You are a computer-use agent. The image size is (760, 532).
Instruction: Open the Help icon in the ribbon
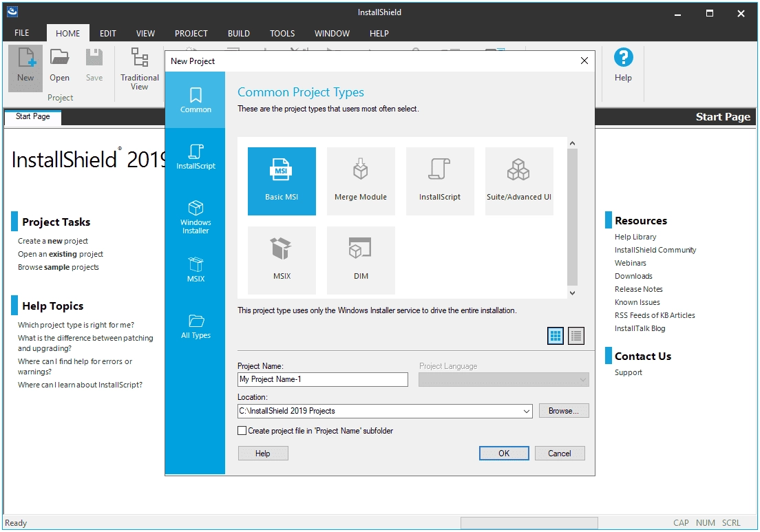[623, 65]
